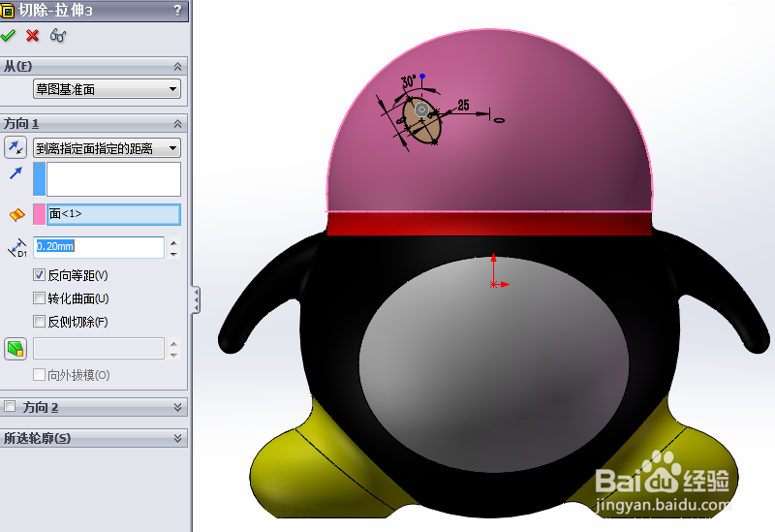This screenshot has width=775, height=532.
Task: Cancel the feature with red X
Action: pyautogui.click(x=33, y=35)
